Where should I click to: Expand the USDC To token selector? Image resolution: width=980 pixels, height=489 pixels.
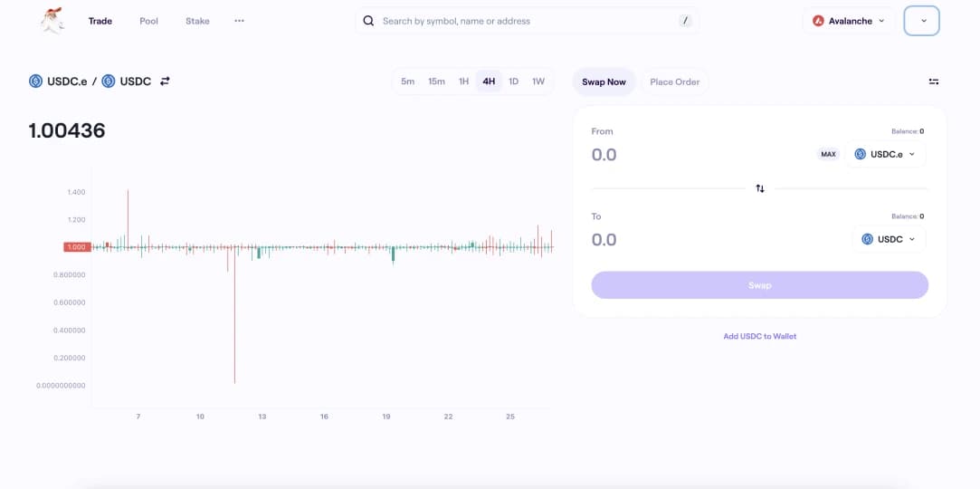(889, 239)
